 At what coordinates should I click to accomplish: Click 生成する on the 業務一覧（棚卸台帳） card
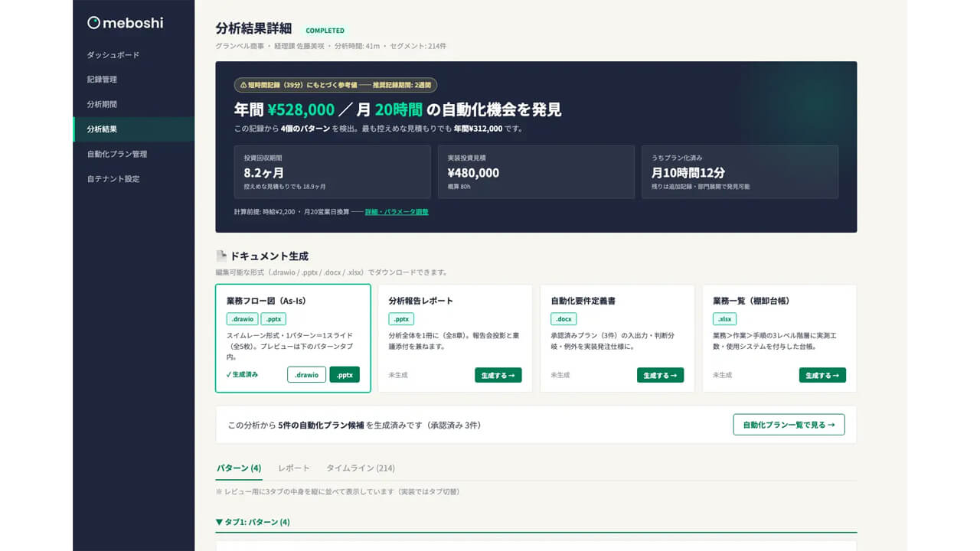[x=822, y=375]
